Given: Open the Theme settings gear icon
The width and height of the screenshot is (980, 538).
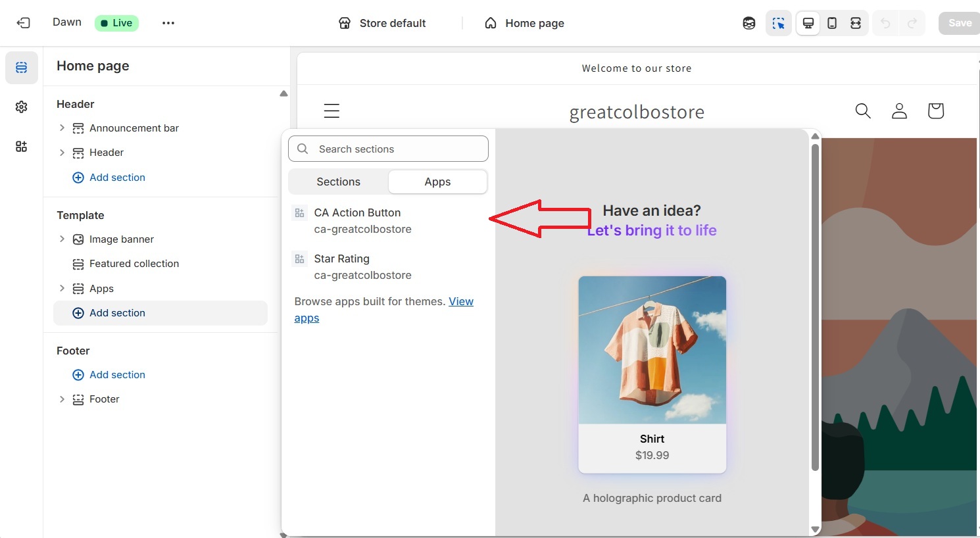Looking at the screenshot, I should click(x=22, y=107).
